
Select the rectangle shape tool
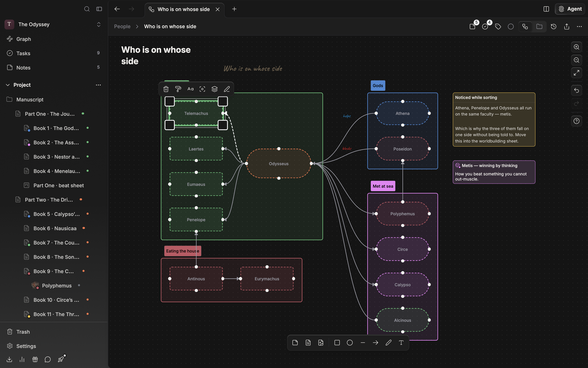coord(337,343)
